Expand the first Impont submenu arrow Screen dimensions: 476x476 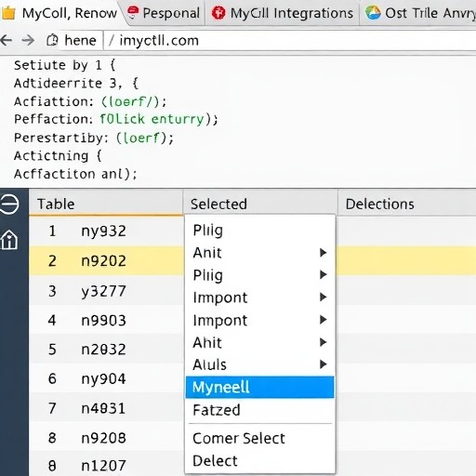point(323,297)
